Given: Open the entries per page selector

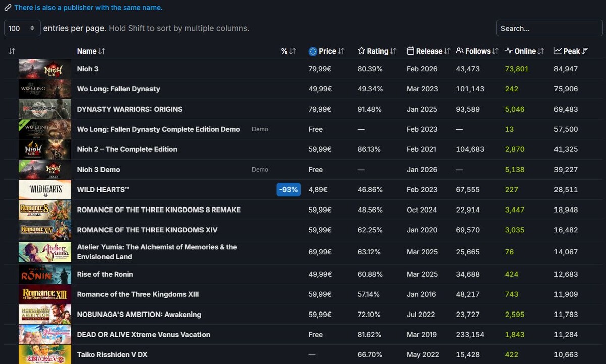Looking at the screenshot, I should pyautogui.click(x=22, y=28).
